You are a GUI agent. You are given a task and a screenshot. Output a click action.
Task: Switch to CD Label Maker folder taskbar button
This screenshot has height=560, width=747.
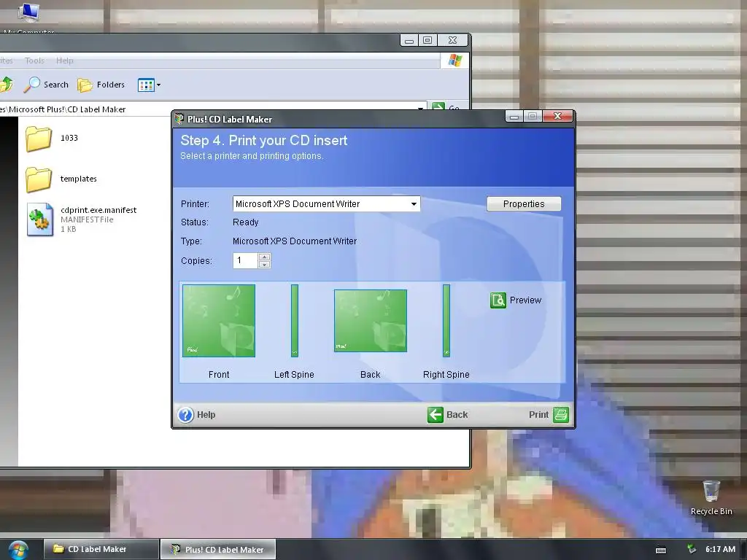tap(101, 549)
